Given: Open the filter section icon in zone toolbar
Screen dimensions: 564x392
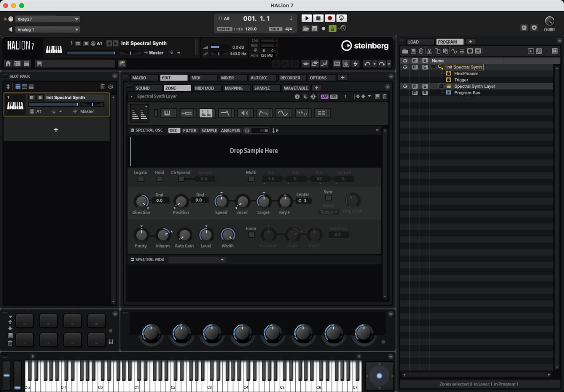Looking at the screenshot, I should [x=226, y=113].
